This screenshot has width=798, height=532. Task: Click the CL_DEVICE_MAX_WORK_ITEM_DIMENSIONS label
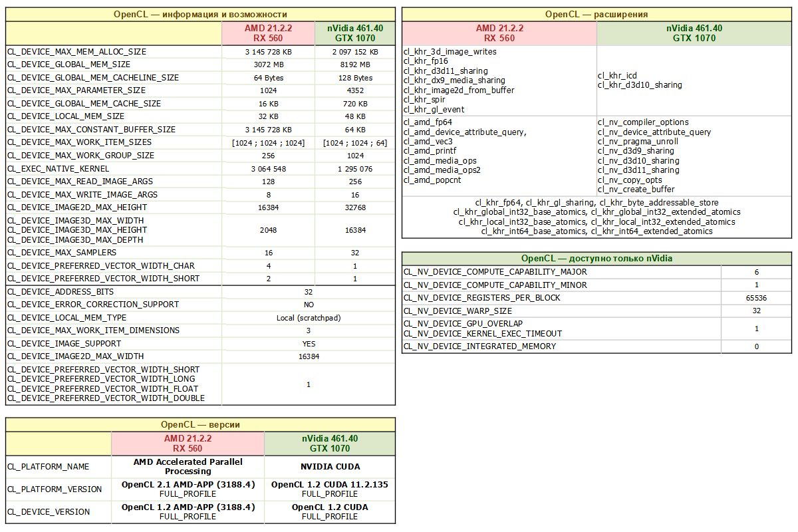coord(94,331)
